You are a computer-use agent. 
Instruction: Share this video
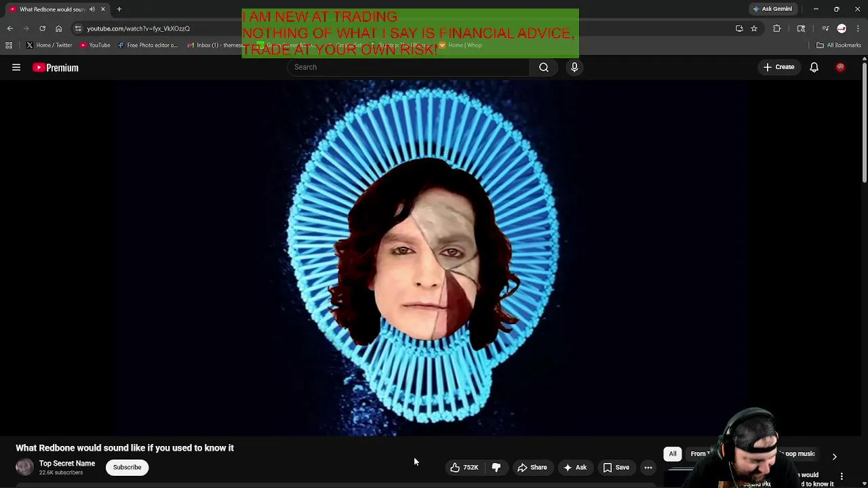click(x=532, y=467)
